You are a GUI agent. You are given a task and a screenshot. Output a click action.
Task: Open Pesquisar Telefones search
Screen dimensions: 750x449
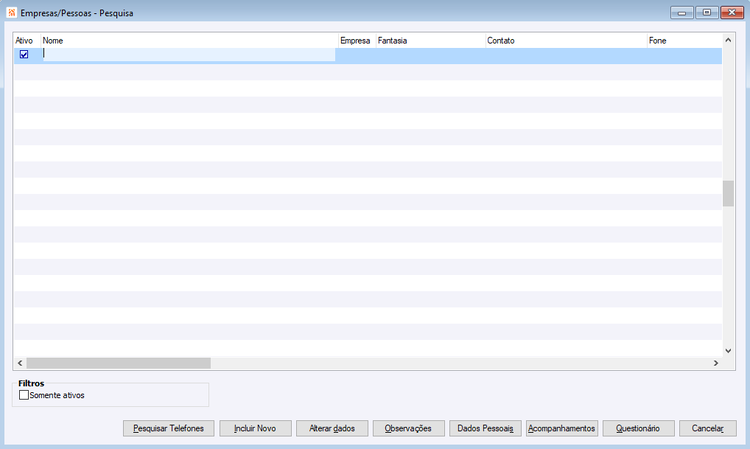[x=168, y=428]
